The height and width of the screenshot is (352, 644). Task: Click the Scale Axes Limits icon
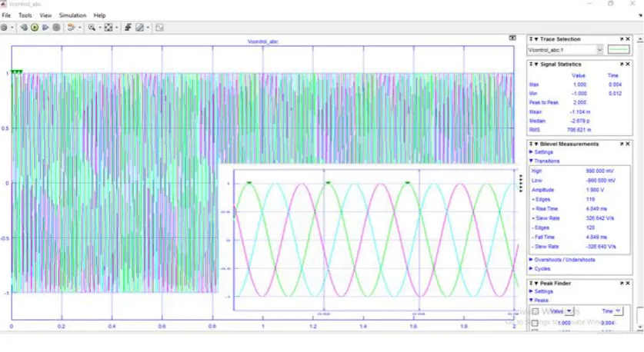coord(108,28)
